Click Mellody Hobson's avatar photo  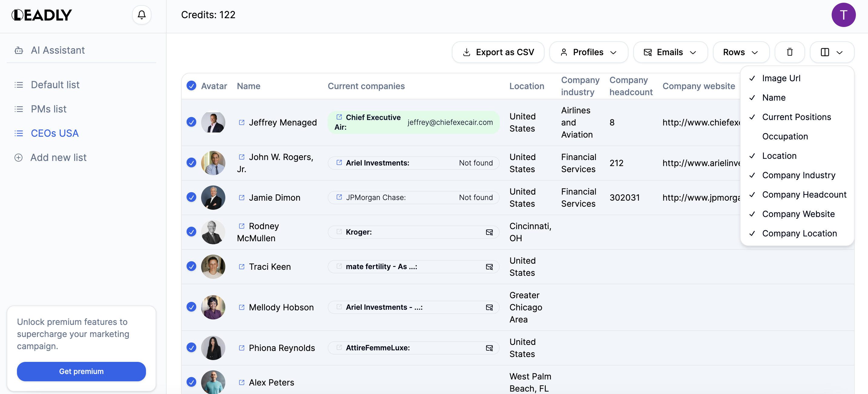click(x=213, y=307)
